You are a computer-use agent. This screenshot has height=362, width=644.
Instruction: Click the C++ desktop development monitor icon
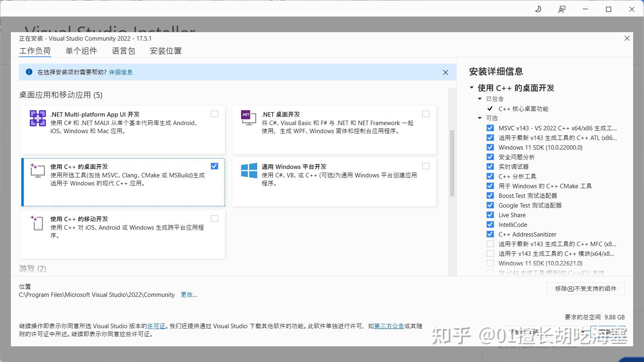tap(37, 171)
